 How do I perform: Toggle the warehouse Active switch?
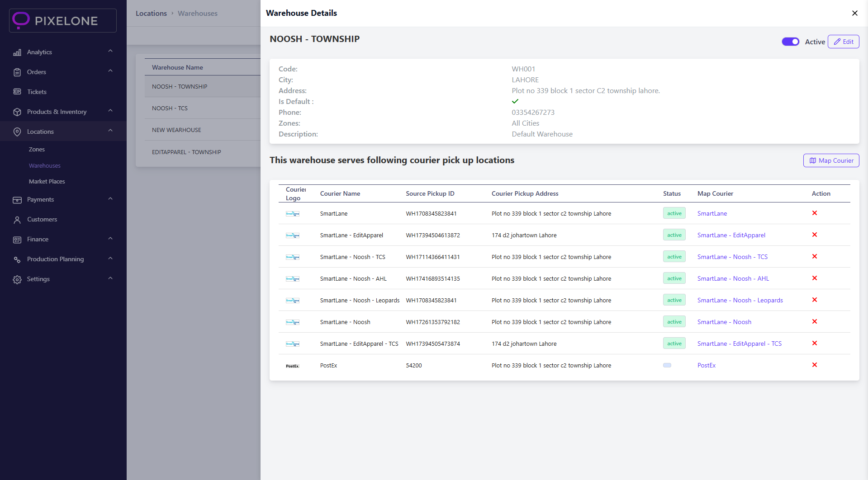(790, 42)
